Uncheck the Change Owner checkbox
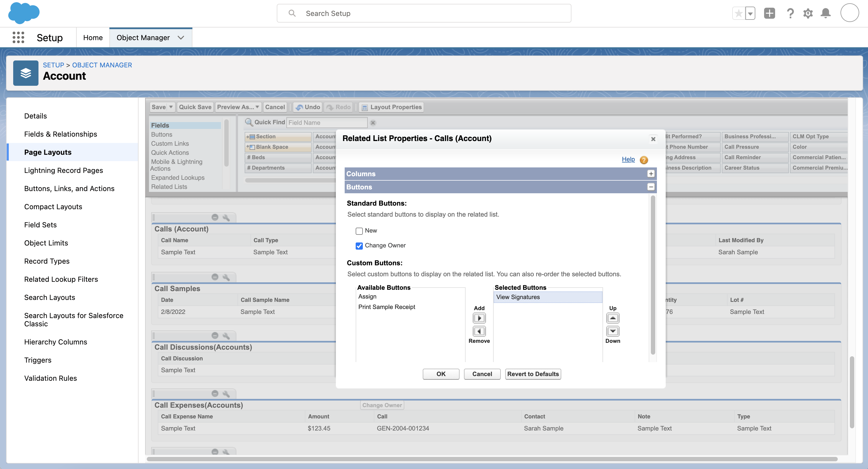Screen dimensions: 868x469 coord(359,245)
